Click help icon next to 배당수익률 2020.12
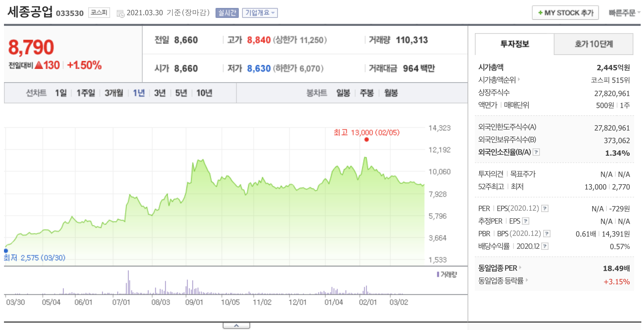644x330 pixels. tap(545, 246)
